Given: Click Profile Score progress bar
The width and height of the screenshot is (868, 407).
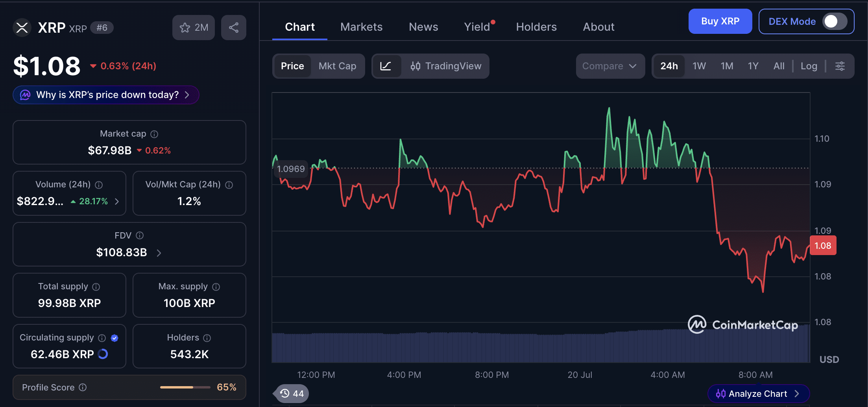Looking at the screenshot, I should [185, 387].
